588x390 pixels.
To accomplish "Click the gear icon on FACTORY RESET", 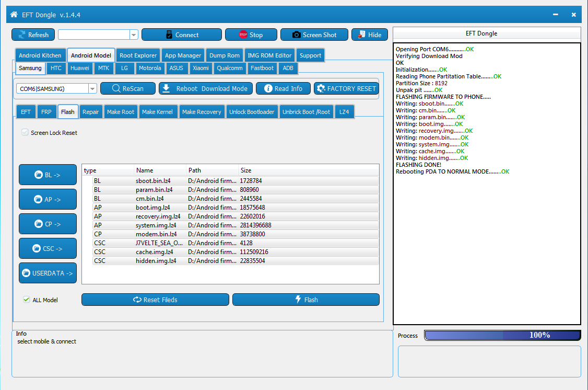I will (x=321, y=88).
